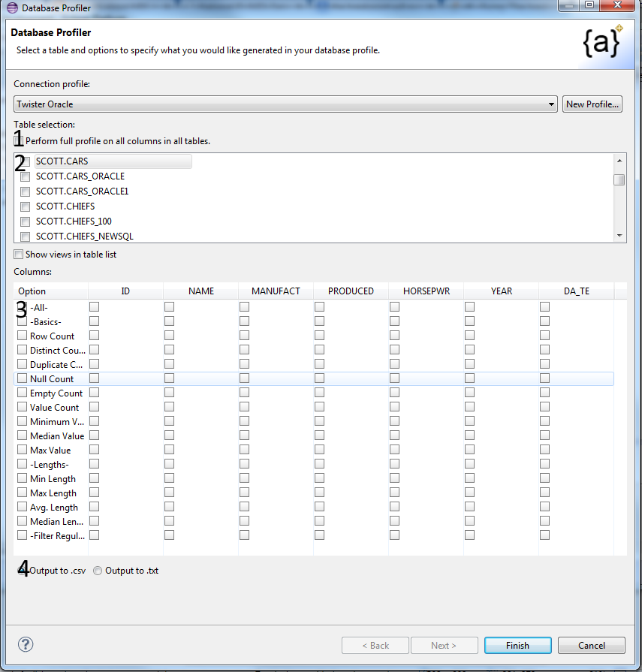Check Null Count for the NAME column
The height and width of the screenshot is (672, 642).
click(169, 378)
